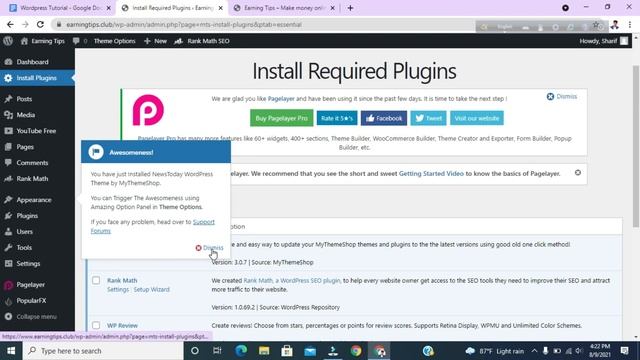Screen dimensions: 640x360
Task: Click the Comments sidebar icon
Action: 8,162
